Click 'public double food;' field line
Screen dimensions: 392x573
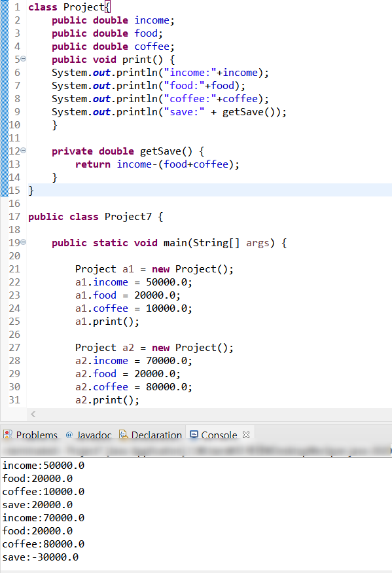point(107,33)
